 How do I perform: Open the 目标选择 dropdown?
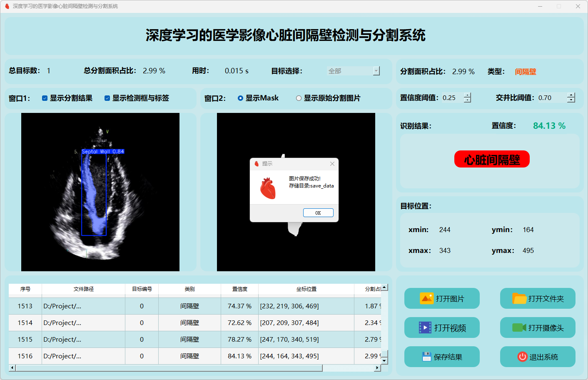click(x=376, y=71)
